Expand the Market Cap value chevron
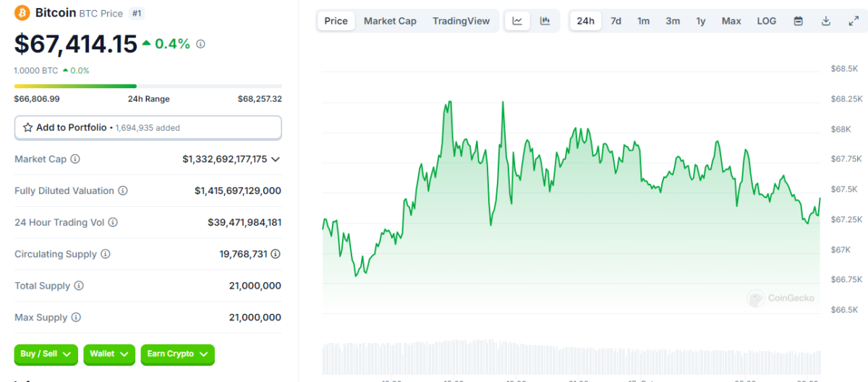 276,159
